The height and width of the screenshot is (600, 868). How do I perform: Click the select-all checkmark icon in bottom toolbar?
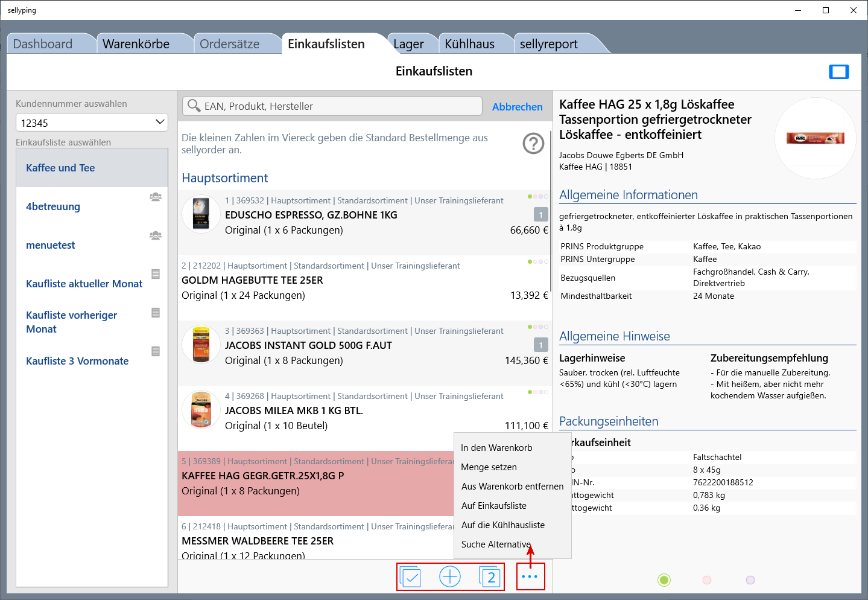point(411,577)
